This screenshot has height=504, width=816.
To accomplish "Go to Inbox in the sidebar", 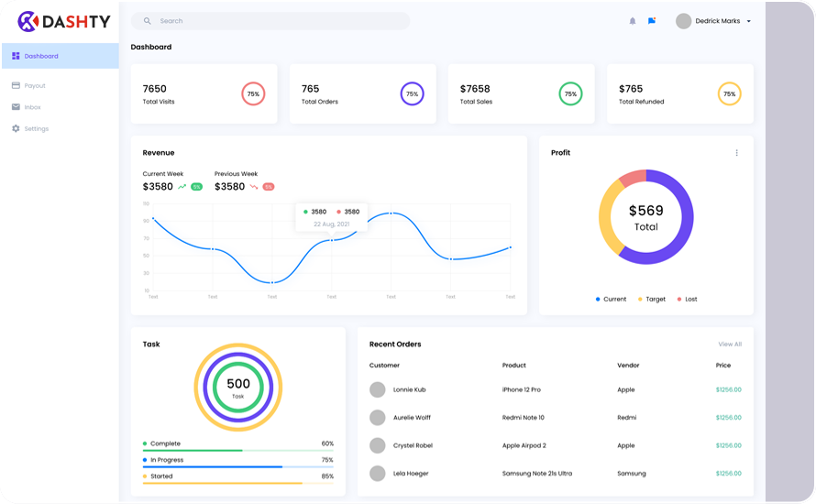I will click(32, 107).
